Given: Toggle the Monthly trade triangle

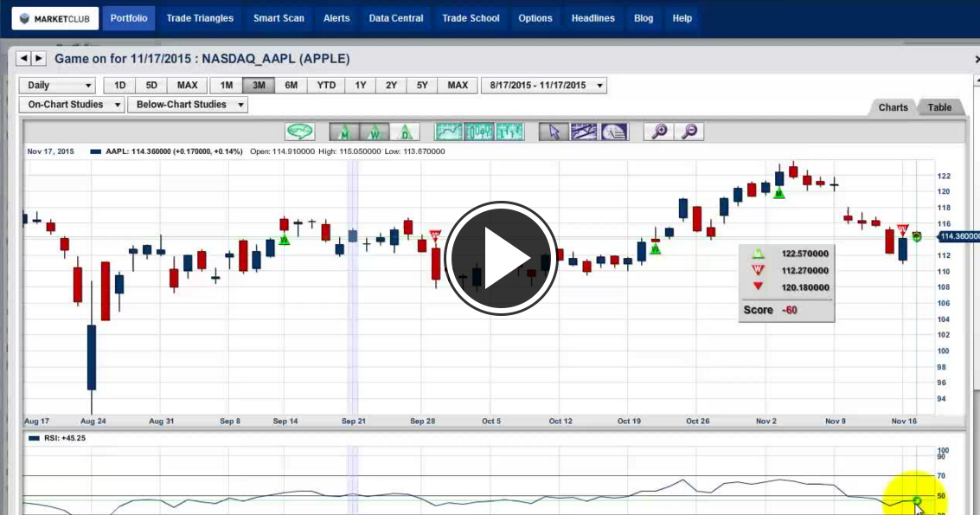Looking at the screenshot, I should point(344,132).
